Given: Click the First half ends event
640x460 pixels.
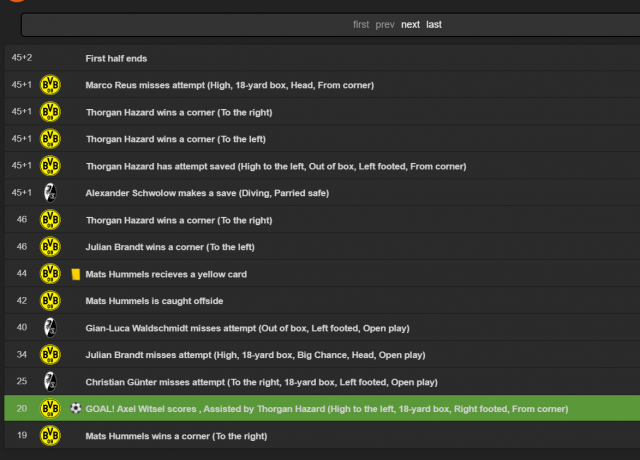Looking at the screenshot, I should (x=116, y=58).
